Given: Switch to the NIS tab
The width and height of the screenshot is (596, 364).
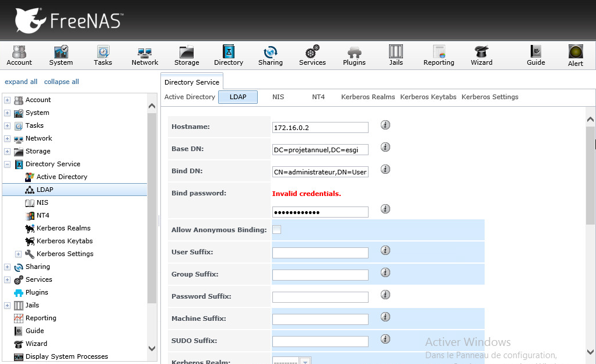Looking at the screenshot, I should 278,97.
